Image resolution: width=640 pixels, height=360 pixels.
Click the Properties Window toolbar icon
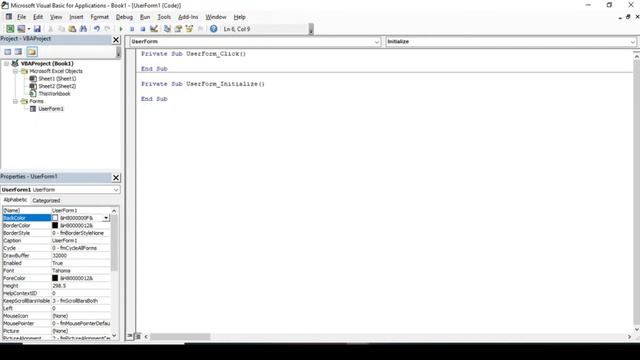coord(178,29)
